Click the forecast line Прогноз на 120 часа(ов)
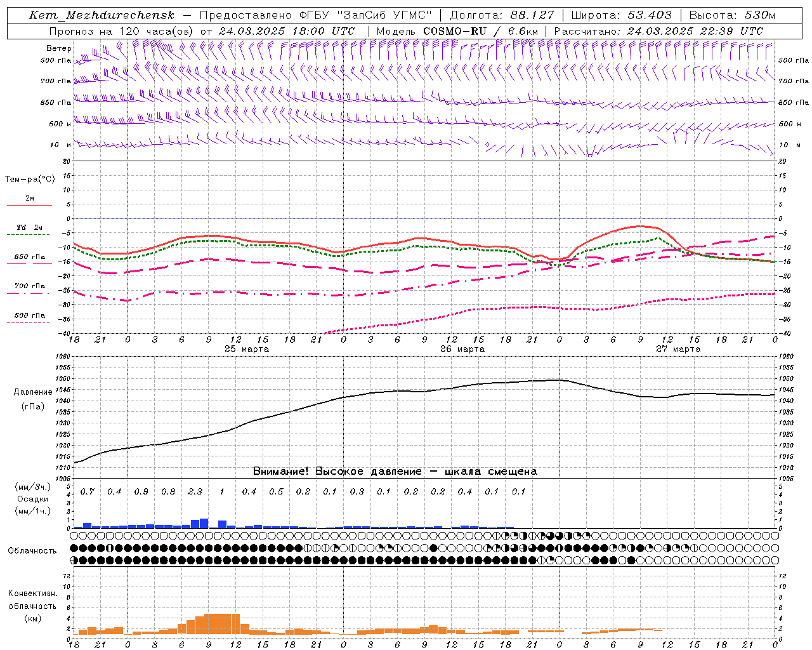Screen dimensions: 812x650 tap(122, 30)
